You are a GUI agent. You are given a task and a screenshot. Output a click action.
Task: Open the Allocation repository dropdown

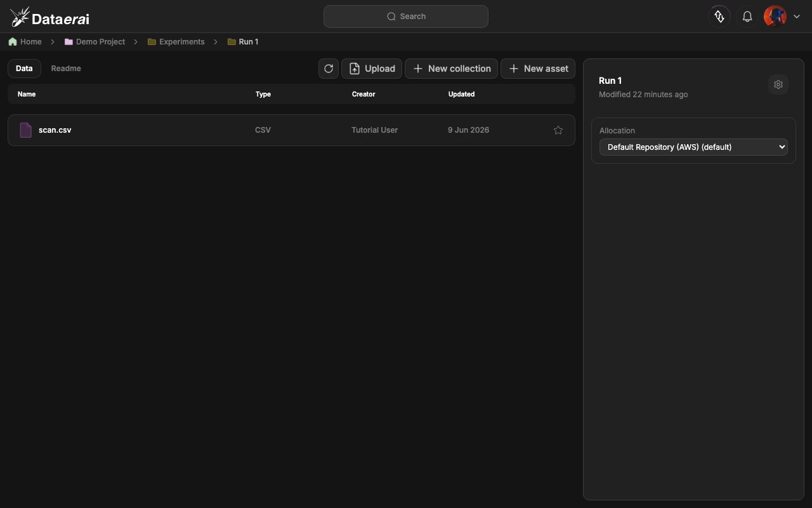693,147
